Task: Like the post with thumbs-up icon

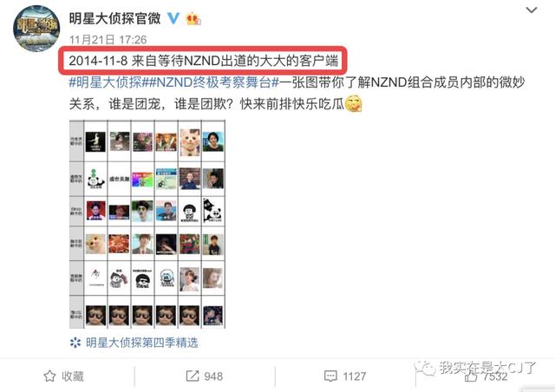Action: (470, 376)
